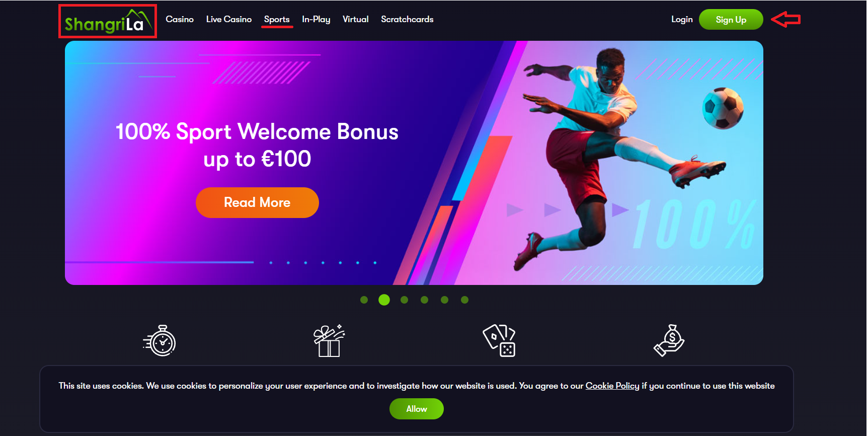Select the third carousel dot
This screenshot has width=868, height=436.
click(405, 300)
